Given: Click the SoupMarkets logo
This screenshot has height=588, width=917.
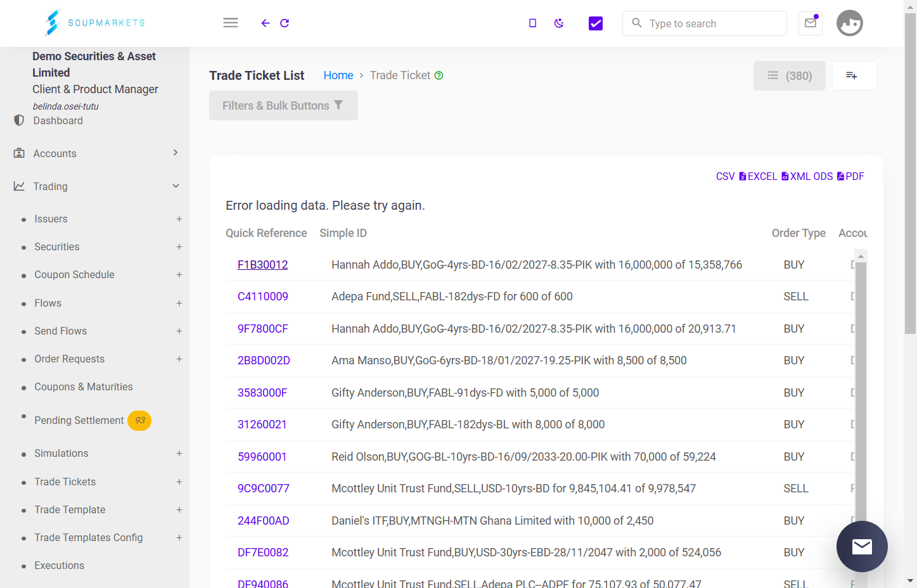Looking at the screenshot, I should pos(95,23).
